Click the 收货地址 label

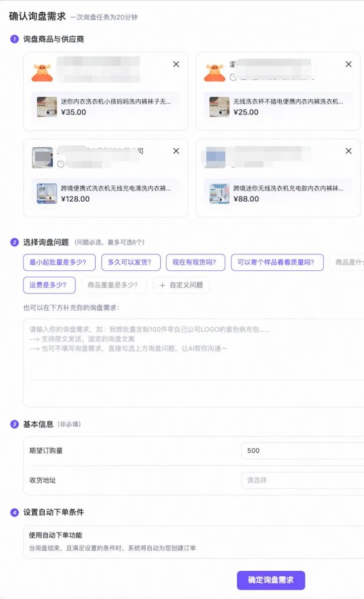[x=42, y=480]
